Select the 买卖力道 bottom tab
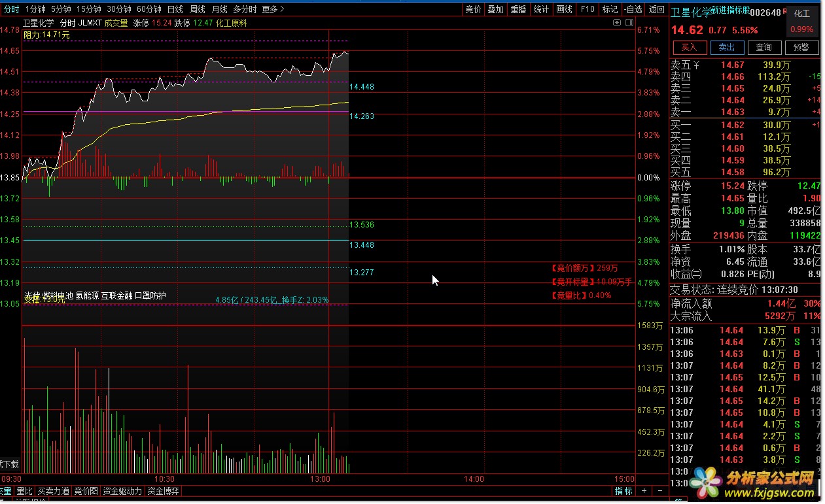The height and width of the screenshot is (504, 825). [x=54, y=491]
